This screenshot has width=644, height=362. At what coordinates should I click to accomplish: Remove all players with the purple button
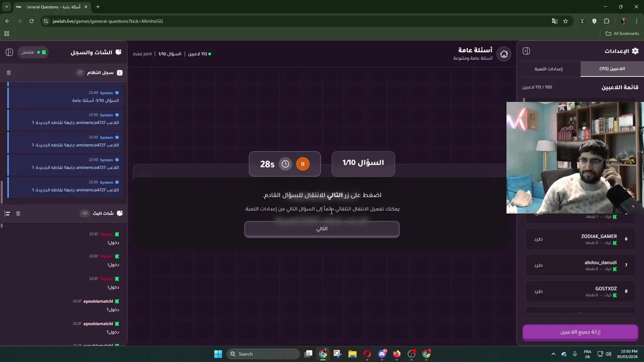[580, 332]
